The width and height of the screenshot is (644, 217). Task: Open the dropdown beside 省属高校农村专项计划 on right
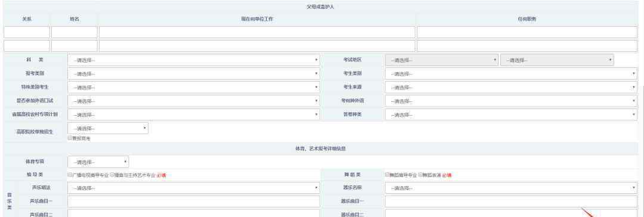(511, 114)
